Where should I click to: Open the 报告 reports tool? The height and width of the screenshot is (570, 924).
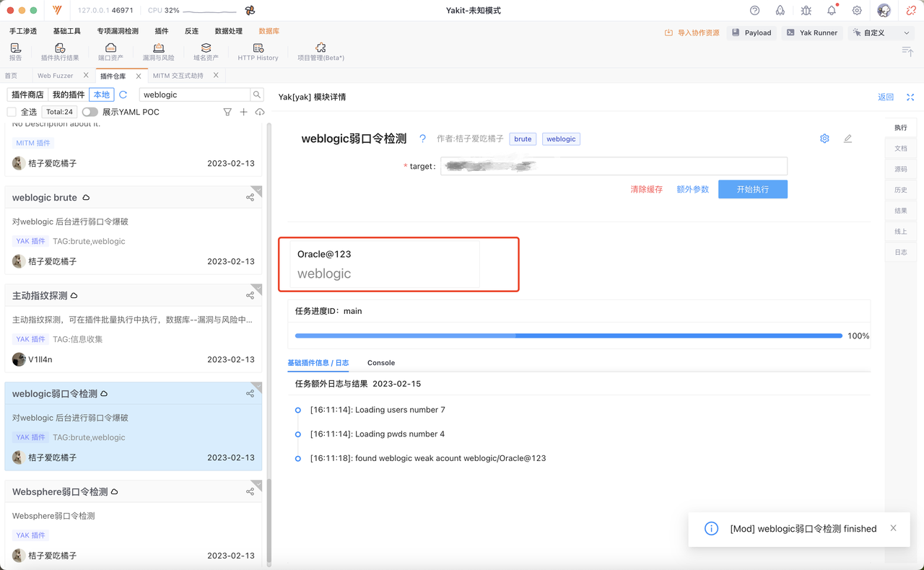pos(15,52)
